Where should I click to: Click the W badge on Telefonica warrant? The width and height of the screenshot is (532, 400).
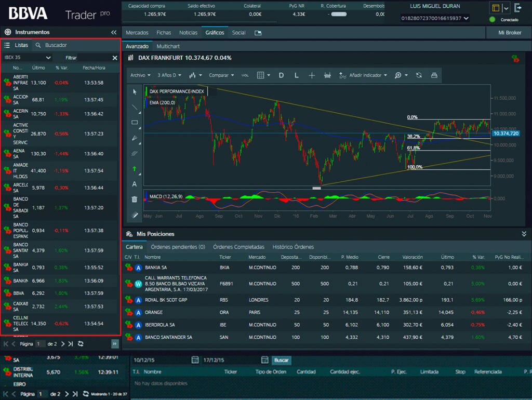coord(138,284)
